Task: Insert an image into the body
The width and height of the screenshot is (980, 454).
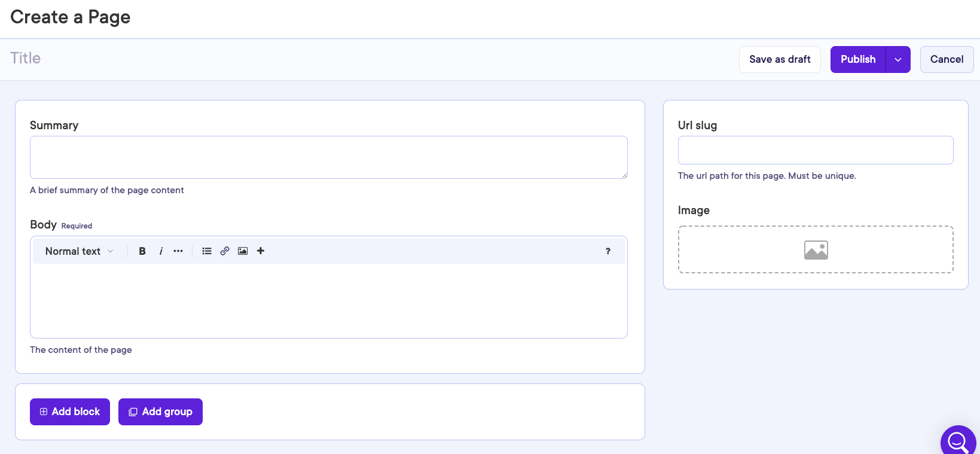Action: (243, 251)
